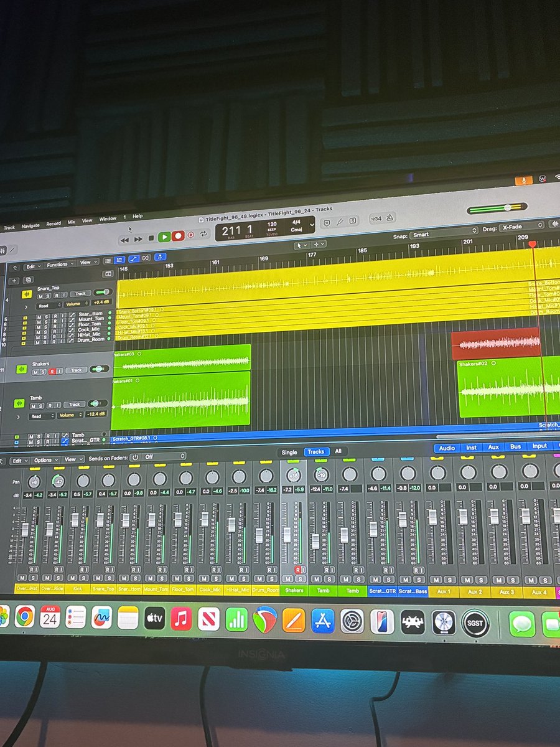Open the News app from the Dock

(209, 619)
